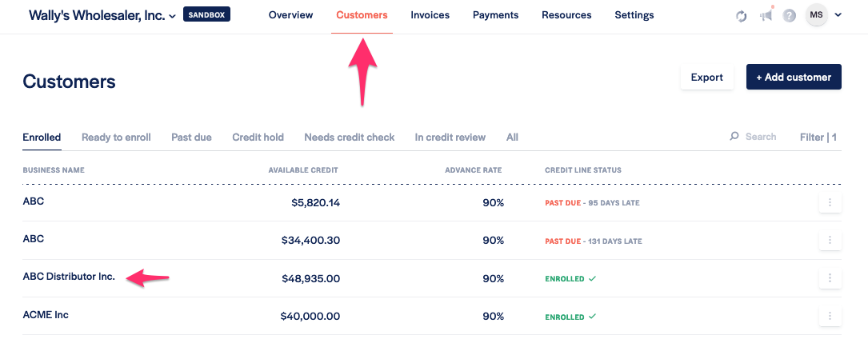This screenshot has width=868, height=339.
Task: Open row menu for ABC 95 days late
Action: point(830,203)
